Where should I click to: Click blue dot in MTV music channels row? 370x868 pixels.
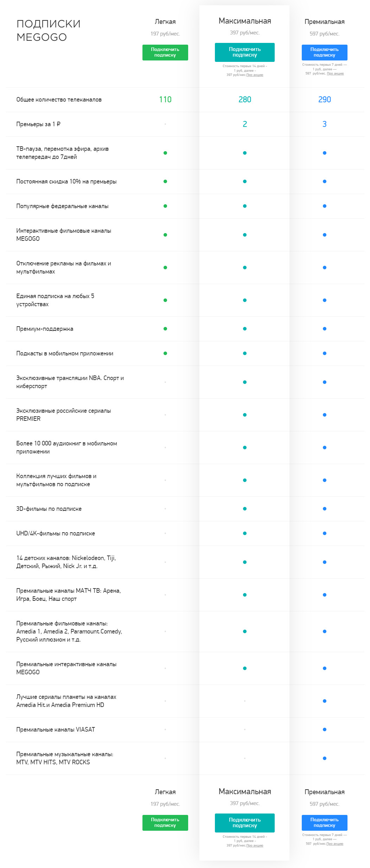(324, 758)
